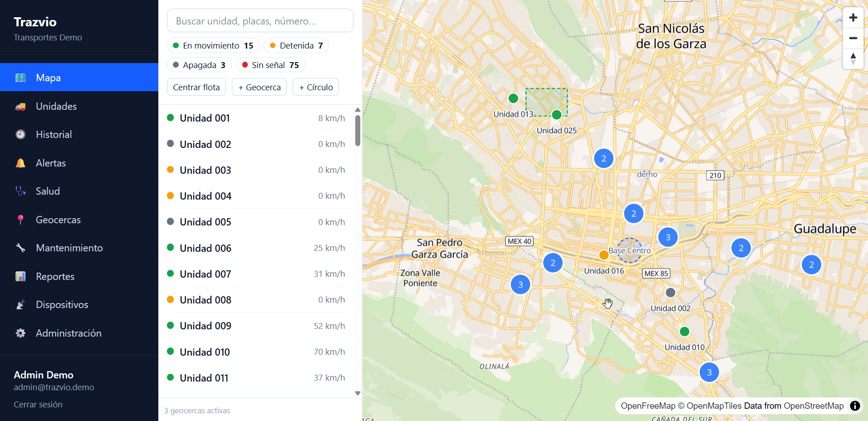The image size is (868, 421).
Task: Select Unidad 010 green marker on map
Action: coord(684,332)
